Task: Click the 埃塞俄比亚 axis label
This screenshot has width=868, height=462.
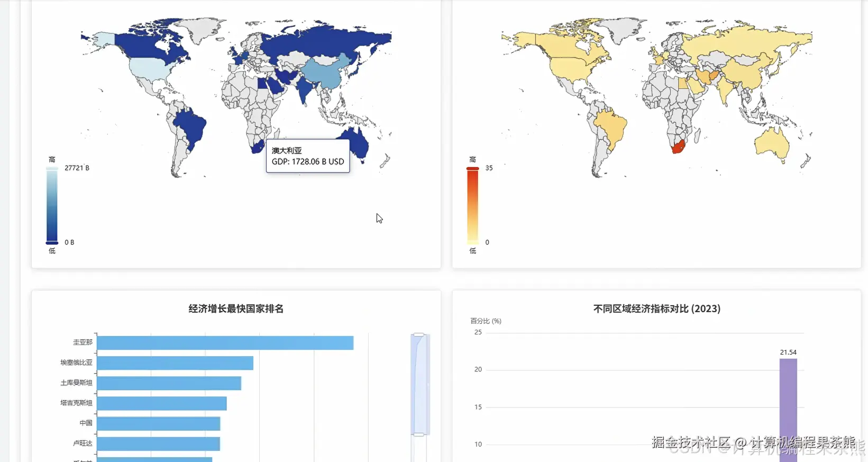Action: tap(76, 363)
